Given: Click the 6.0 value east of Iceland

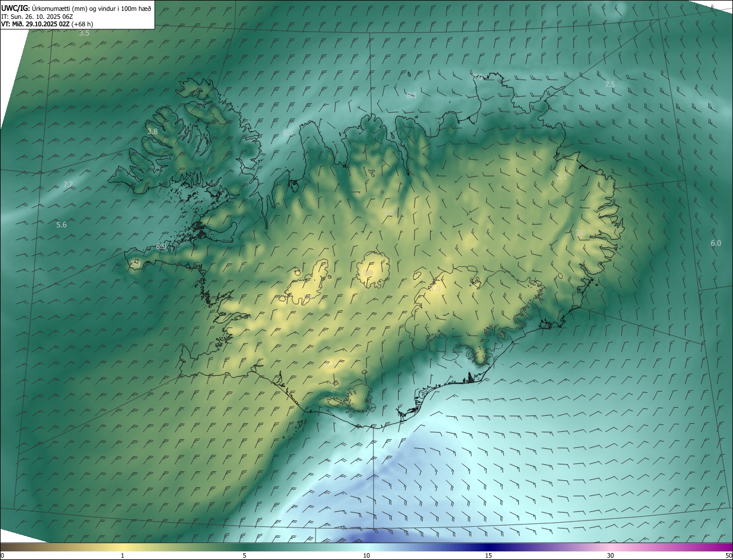Looking at the screenshot, I should pyautogui.click(x=716, y=243).
